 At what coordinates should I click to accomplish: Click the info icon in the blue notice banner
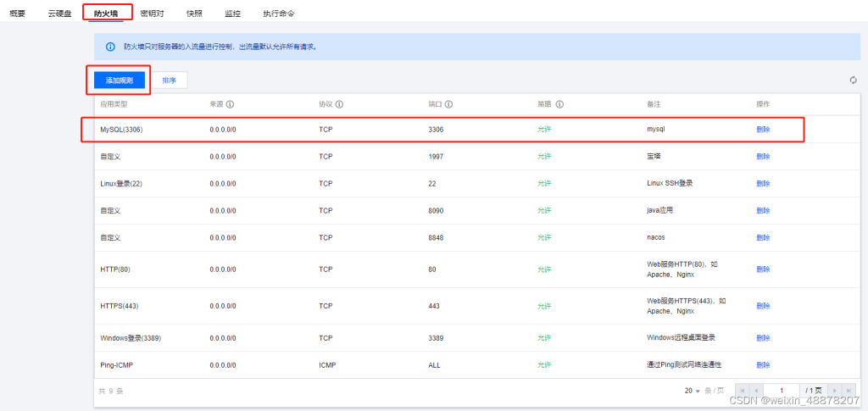[x=110, y=47]
